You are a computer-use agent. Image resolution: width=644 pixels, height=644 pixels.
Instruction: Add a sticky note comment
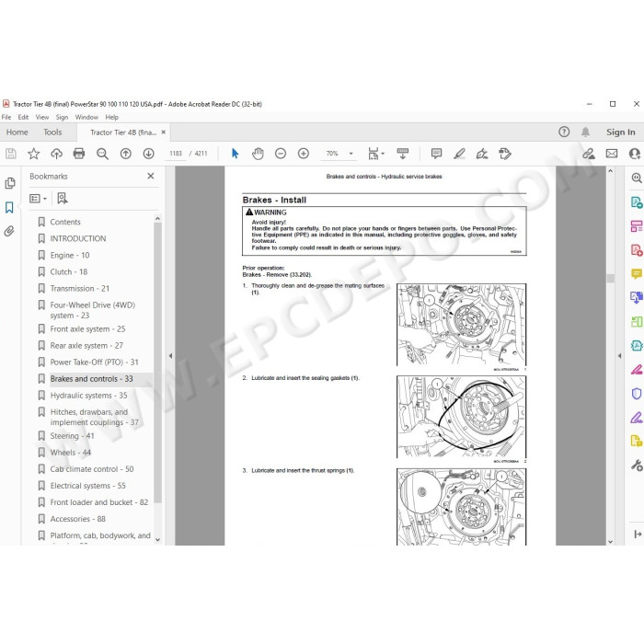pyautogui.click(x=436, y=154)
